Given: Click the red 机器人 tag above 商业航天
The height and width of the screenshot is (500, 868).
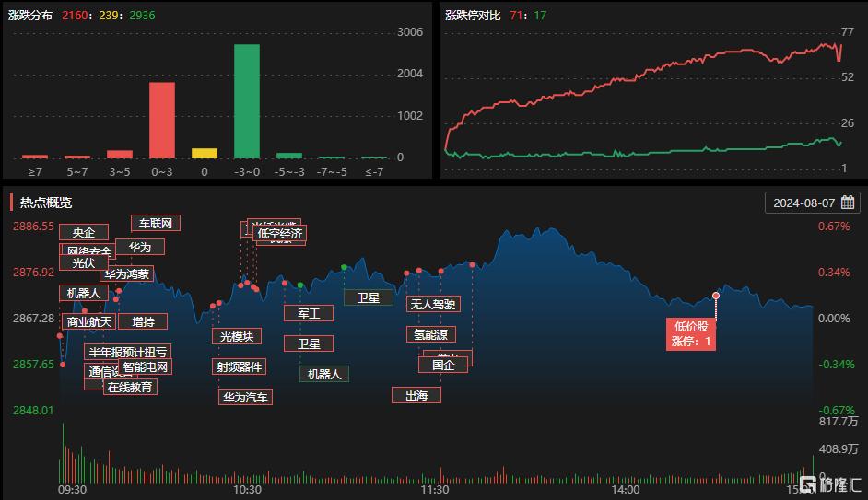Looking at the screenshot, I should (x=84, y=293).
